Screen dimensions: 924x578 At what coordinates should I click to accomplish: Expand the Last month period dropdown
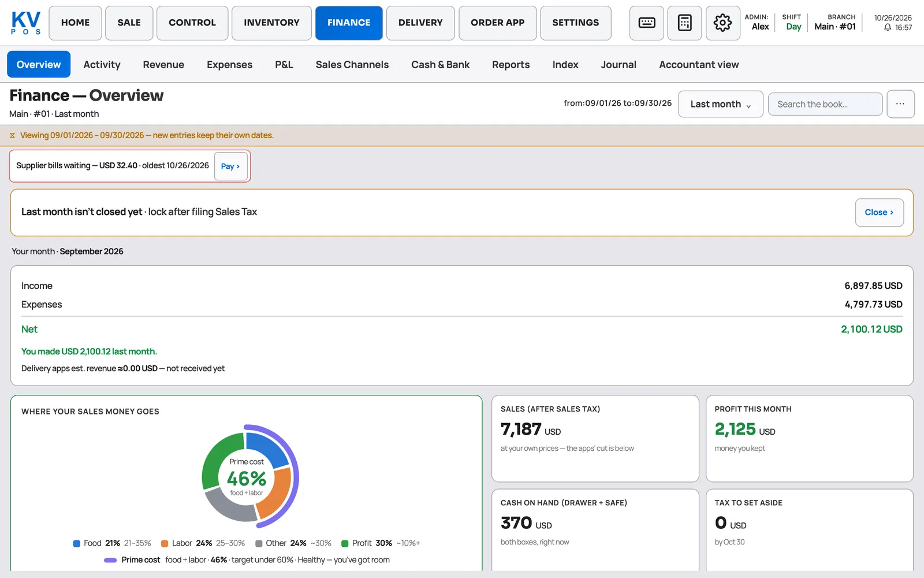(720, 104)
